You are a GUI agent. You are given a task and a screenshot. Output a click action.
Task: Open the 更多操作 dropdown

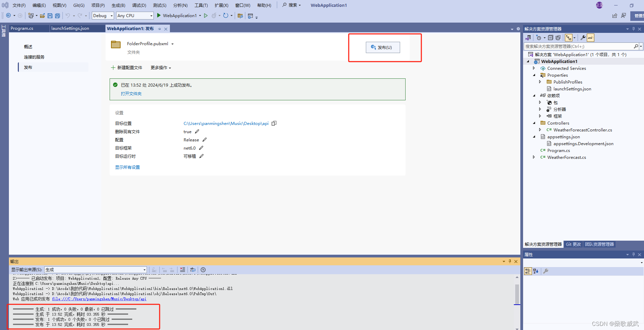(x=161, y=68)
